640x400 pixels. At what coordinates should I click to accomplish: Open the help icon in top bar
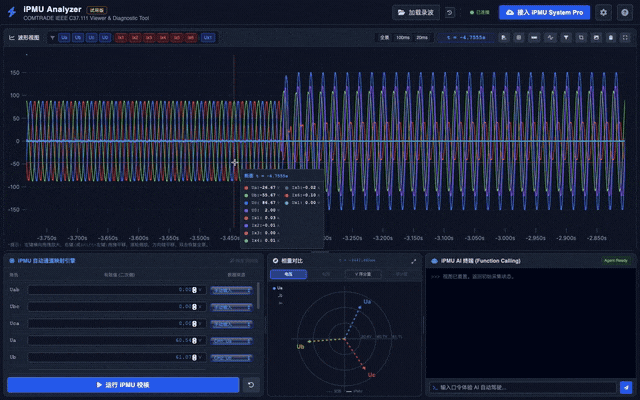[625, 13]
